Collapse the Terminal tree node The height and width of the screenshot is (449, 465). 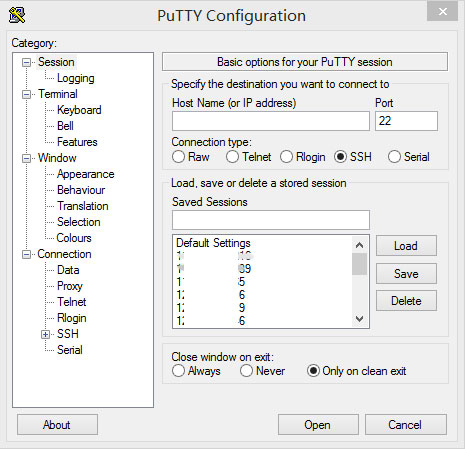pyautogui.click(x=26, y=94)
